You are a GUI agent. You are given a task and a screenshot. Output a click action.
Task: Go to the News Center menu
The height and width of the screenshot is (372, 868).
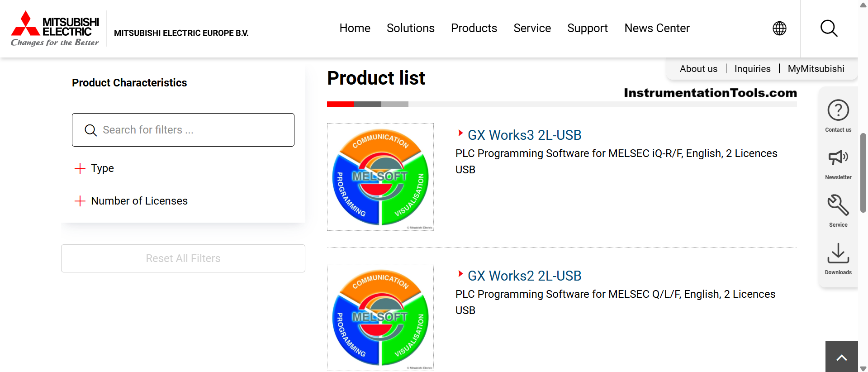[x=657, y=28]
